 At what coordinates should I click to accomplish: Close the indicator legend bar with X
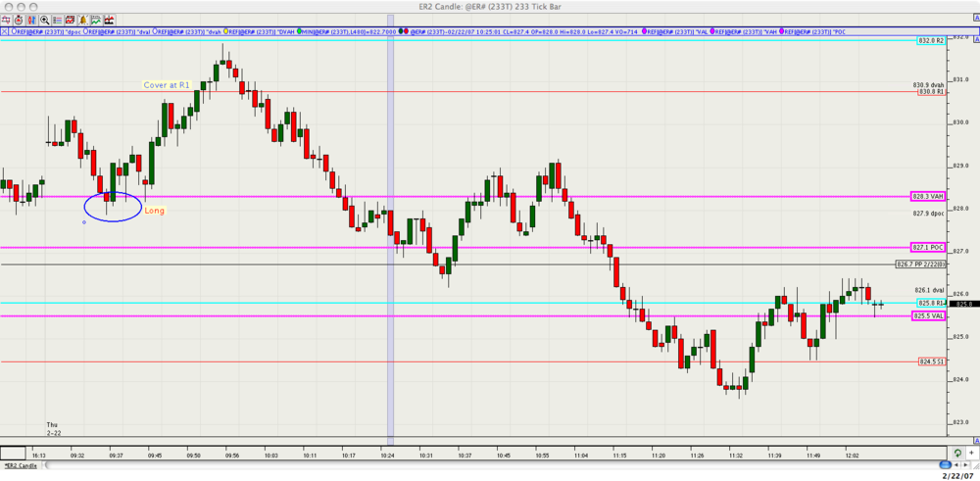pyautogui.click(x=4, y=30)
